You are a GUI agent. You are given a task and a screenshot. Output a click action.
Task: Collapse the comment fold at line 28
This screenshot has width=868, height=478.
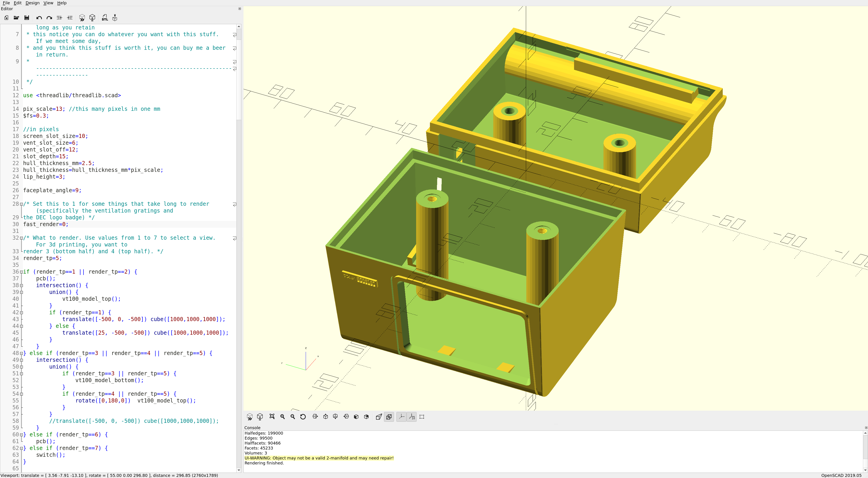point(21,204)
